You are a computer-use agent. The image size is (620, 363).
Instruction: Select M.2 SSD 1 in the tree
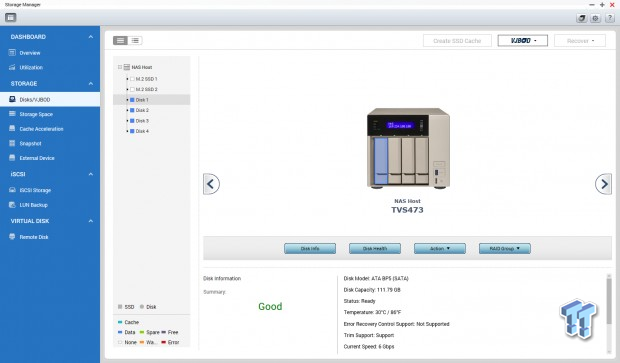pyautogui.click(x=146, y=79)
